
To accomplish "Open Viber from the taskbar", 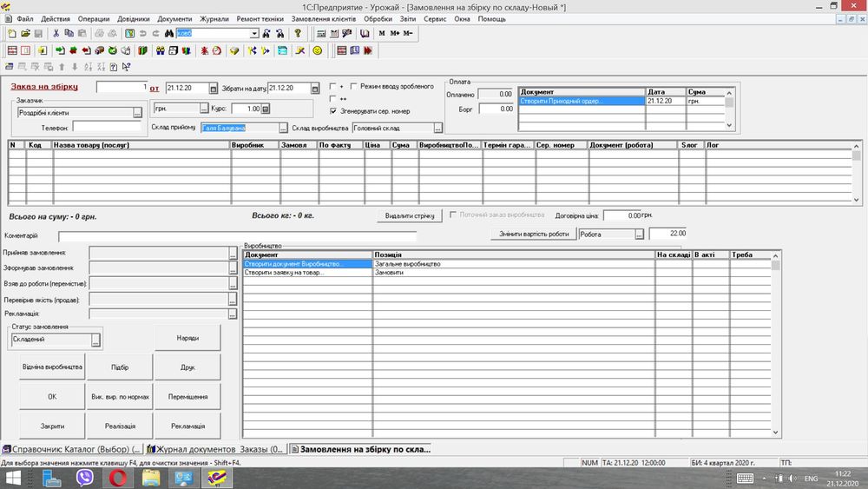I will (85, 478).
